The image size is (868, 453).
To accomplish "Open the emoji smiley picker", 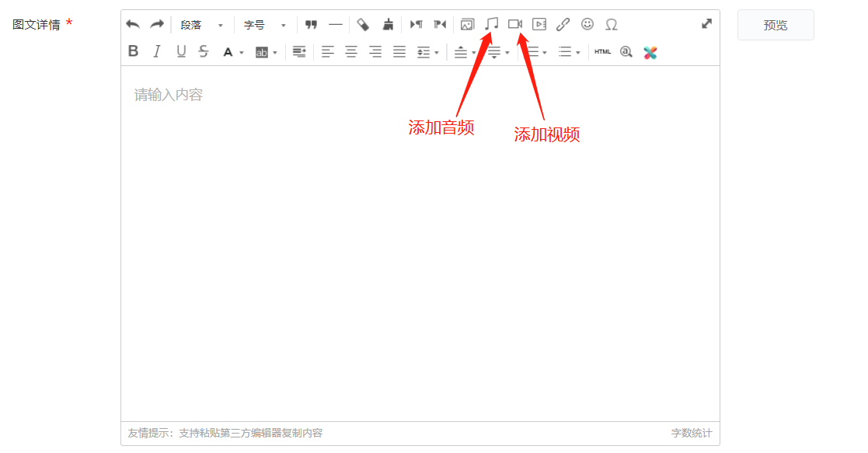I will point(587,24).
